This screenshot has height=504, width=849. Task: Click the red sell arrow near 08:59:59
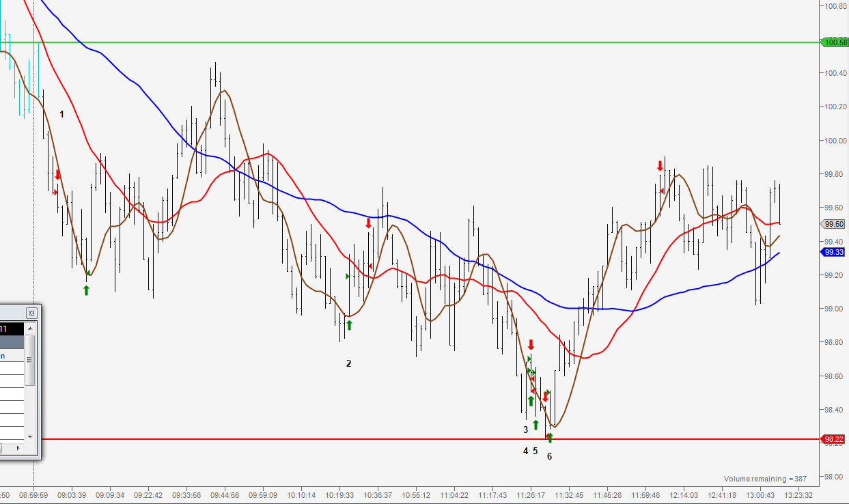(57, 175)
